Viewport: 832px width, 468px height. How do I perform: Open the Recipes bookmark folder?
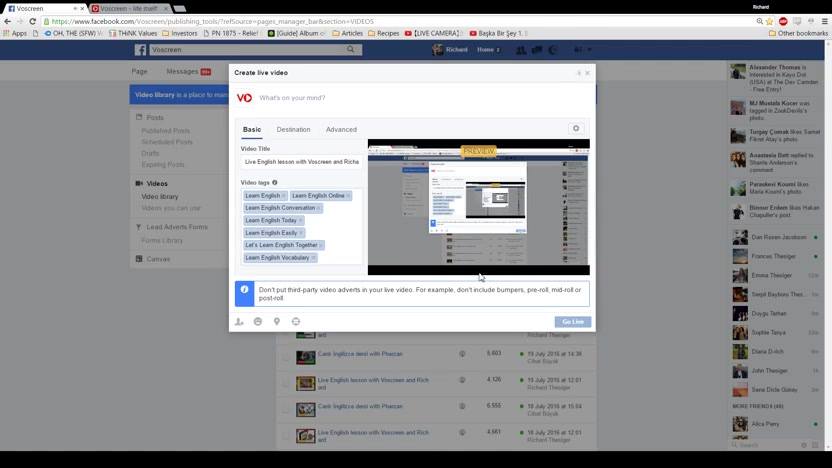pyautogui.click(x=384, y=33)
